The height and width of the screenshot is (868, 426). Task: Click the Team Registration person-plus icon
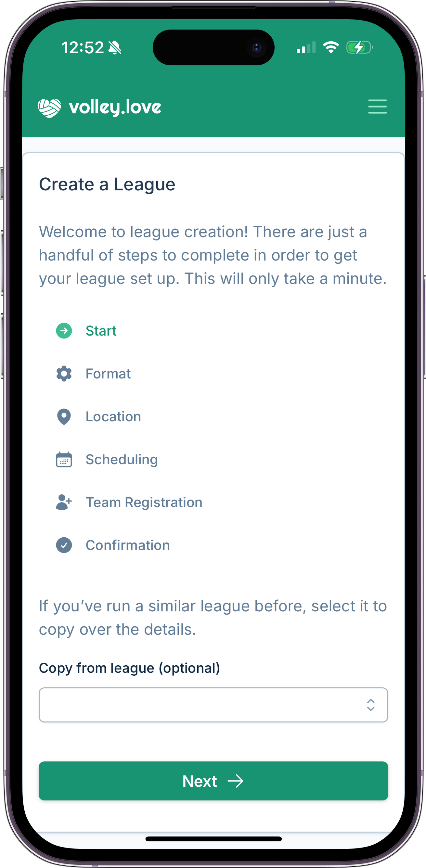coord(64,503)
